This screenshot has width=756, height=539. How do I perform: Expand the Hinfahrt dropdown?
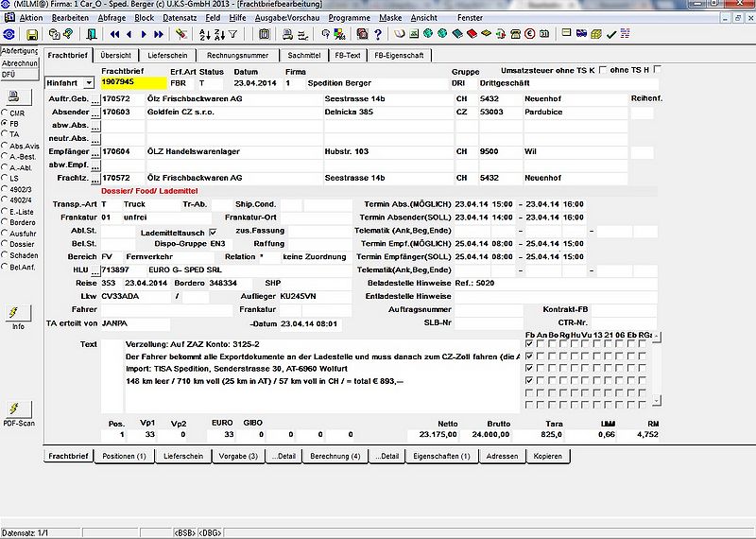(x=89, y=83)
